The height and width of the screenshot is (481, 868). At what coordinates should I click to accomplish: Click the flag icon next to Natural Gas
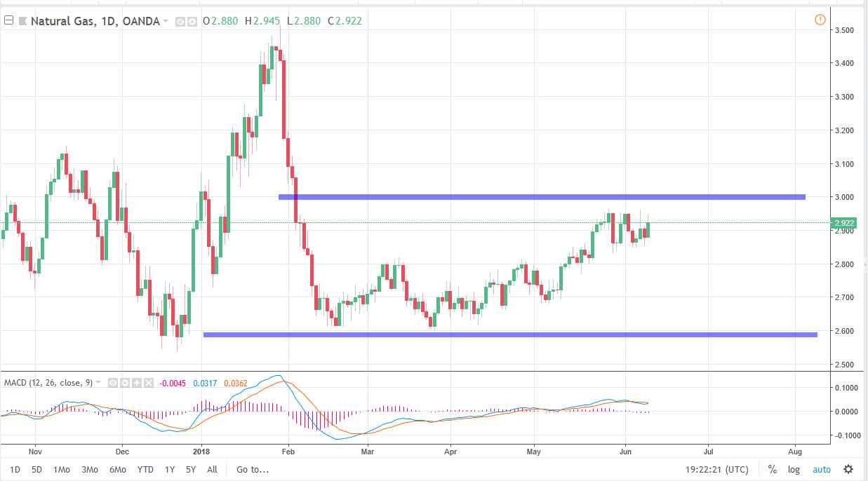pyautogui.click(x=22, y=21)
